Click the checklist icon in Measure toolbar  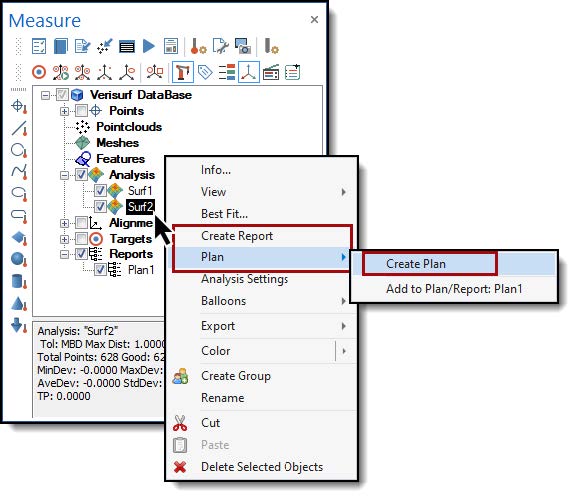pos(39,46)
